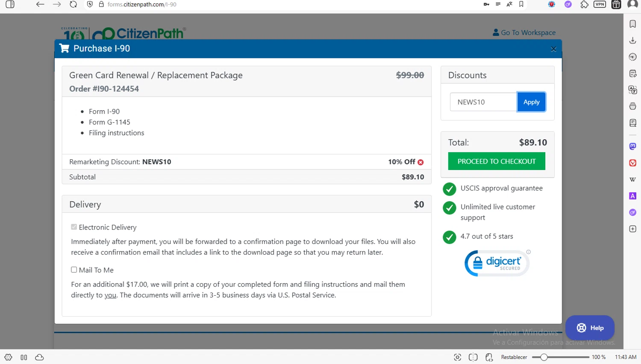Open Downloads panel in sidebar

[x=633, y=41]
